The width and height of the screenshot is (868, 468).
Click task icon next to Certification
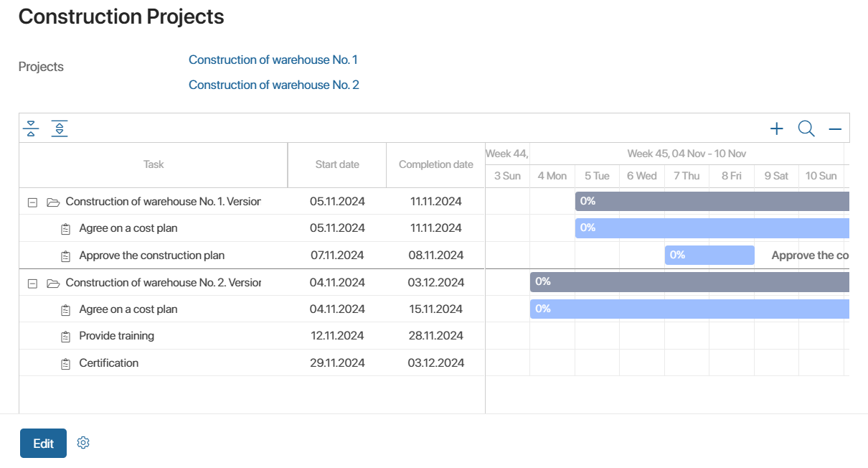(x=66, y=364)
